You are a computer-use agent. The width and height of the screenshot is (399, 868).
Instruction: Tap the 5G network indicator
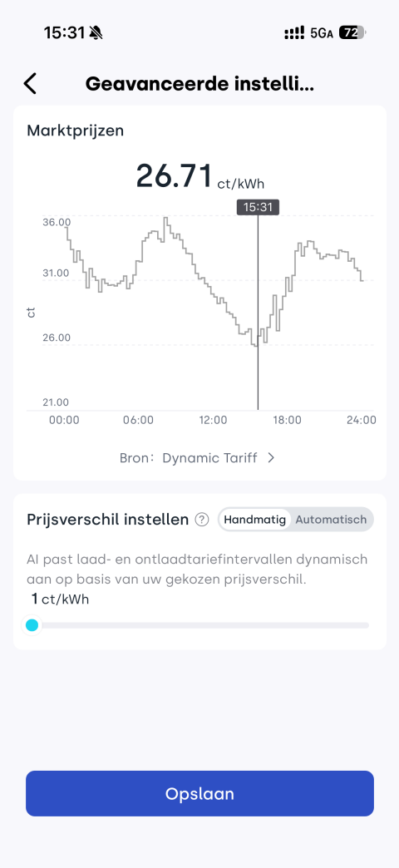tap(322, 33)
